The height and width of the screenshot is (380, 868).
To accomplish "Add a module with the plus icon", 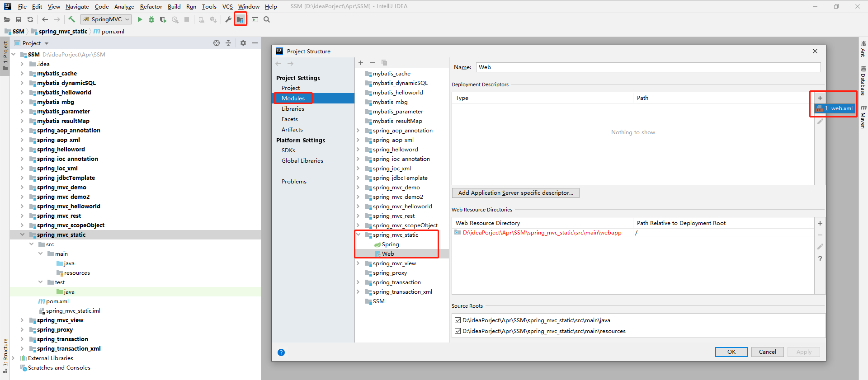I will click(361, 63).
